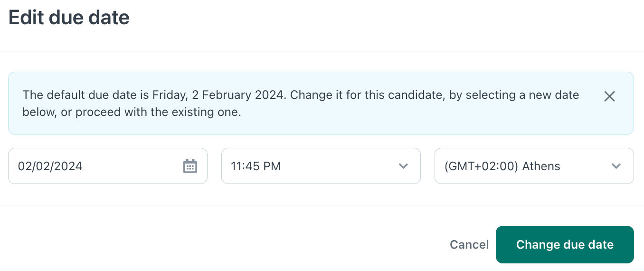The width and height of the screenshot is (644, 271).
Task: Click the "Edit due date" heading
Action: 69,18
